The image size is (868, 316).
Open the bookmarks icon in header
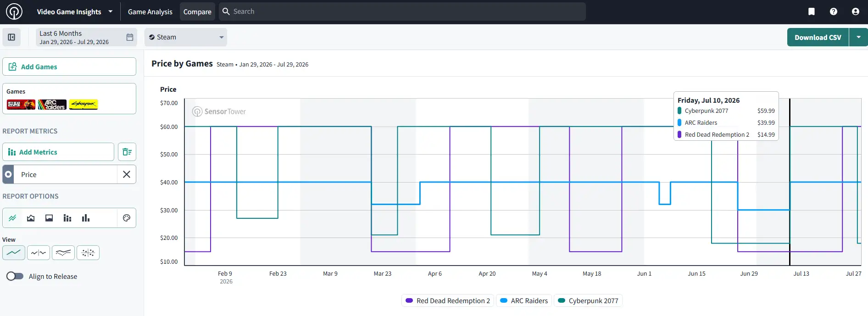812,11
